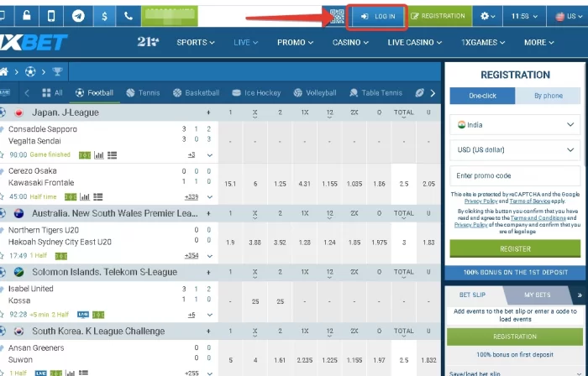Collapse bet slip panel with double arrow
Image resolution: width=588 pixels, height=376 pixels.
coord(580,295)
